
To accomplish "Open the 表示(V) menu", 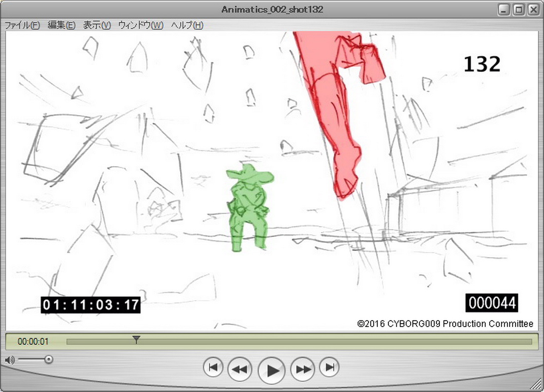I will (96, 26).
